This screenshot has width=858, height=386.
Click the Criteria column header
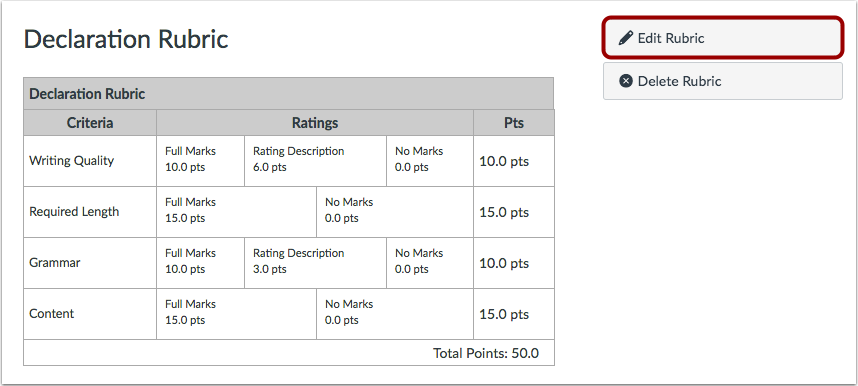pyautogui.click(x=90, y=123)
